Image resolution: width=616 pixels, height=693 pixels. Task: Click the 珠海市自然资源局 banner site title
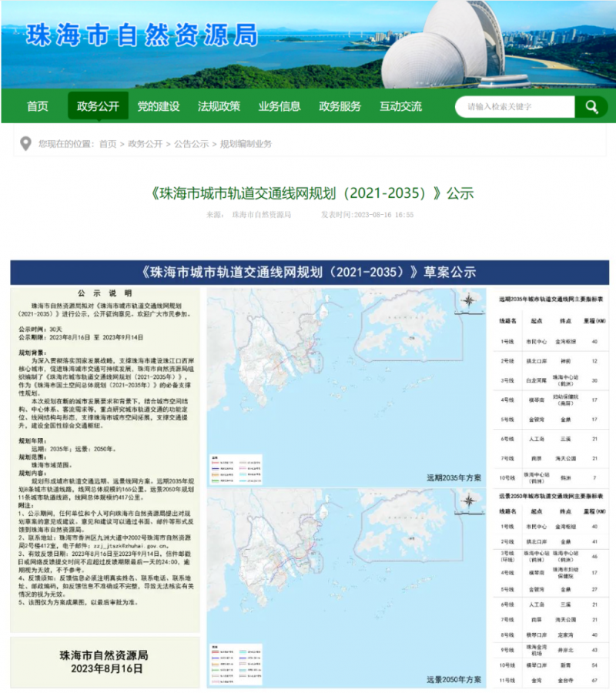pos(141,33)
